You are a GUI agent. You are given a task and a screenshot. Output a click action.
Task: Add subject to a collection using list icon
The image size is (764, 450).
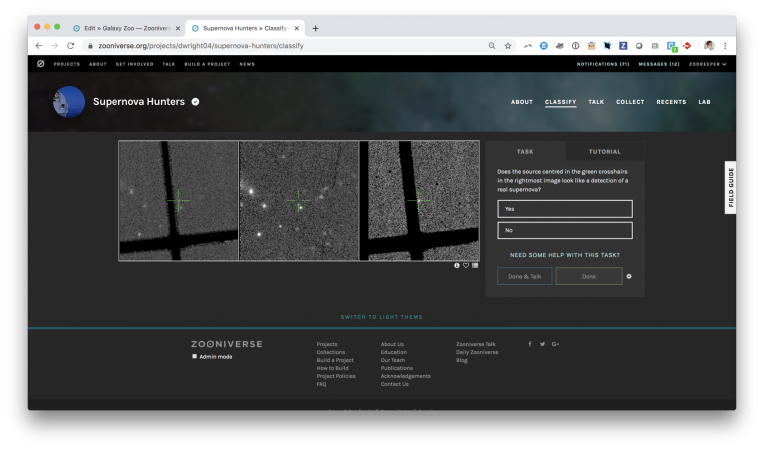(475, 266)
